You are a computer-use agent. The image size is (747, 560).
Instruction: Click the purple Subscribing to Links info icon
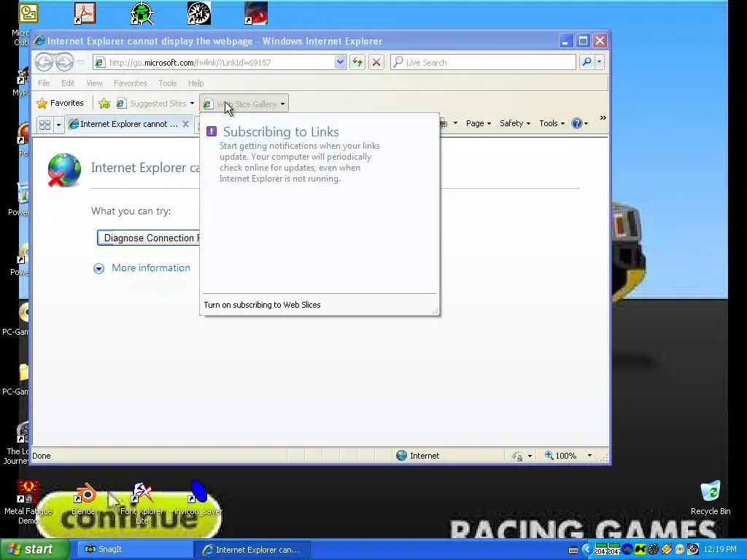pyautogui.click(x=212, y=132)
